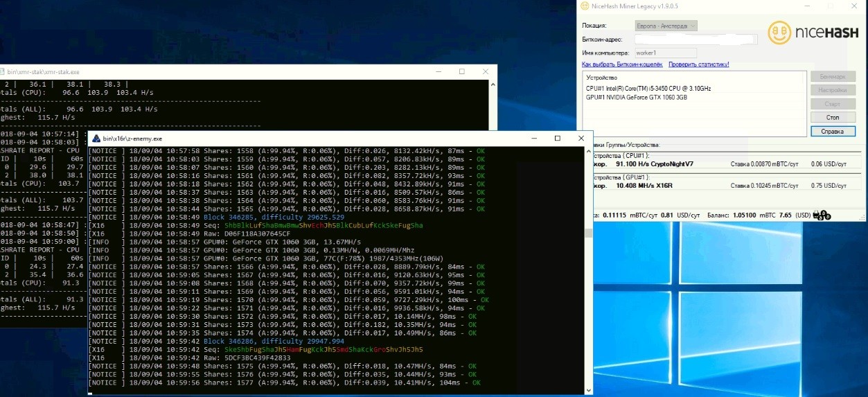This screenshot has width=868, height=397.
Task: Click the z-enemy console scrollbar down arrow
Action: 589,391
